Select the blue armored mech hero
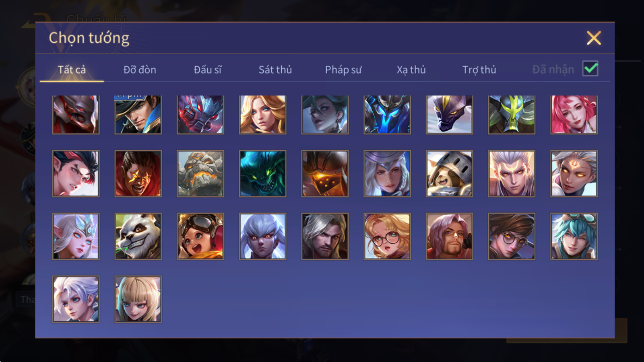 coord(387,115)
